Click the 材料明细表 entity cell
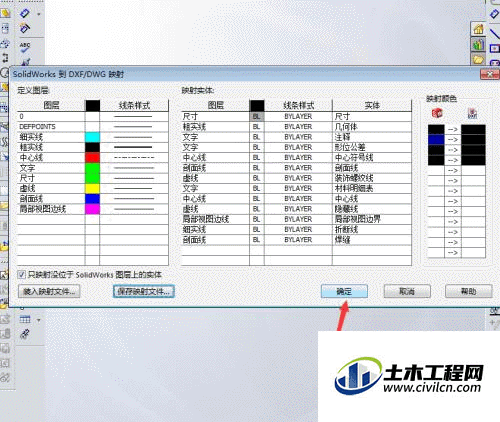500x422 pixels. [x=372, y=188]
